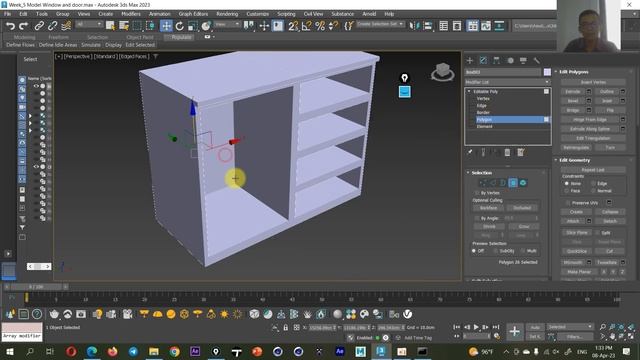Click the Detach button
This screenshot has width=640, height=360.
pyautogui.click(x=610, y=221)
